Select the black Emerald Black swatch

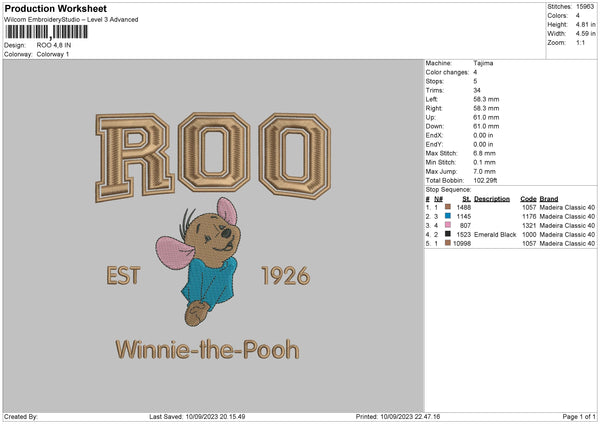[448, 233]
